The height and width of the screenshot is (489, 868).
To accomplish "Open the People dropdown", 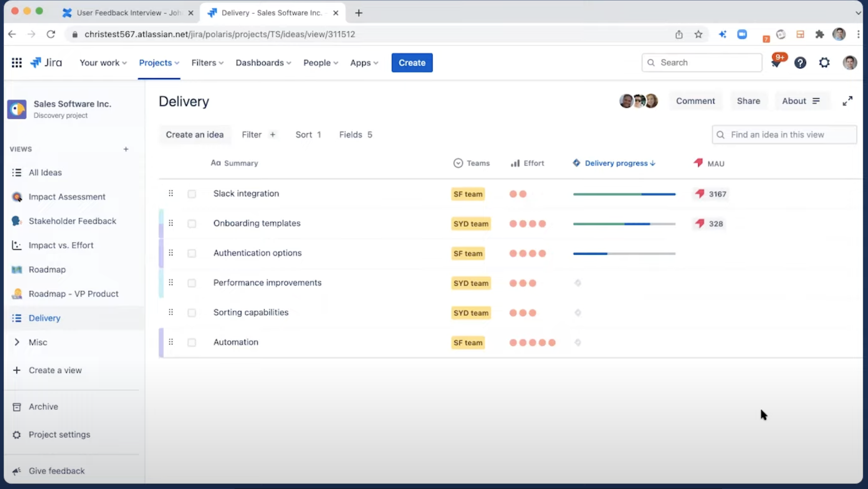I will coord(321,63).
